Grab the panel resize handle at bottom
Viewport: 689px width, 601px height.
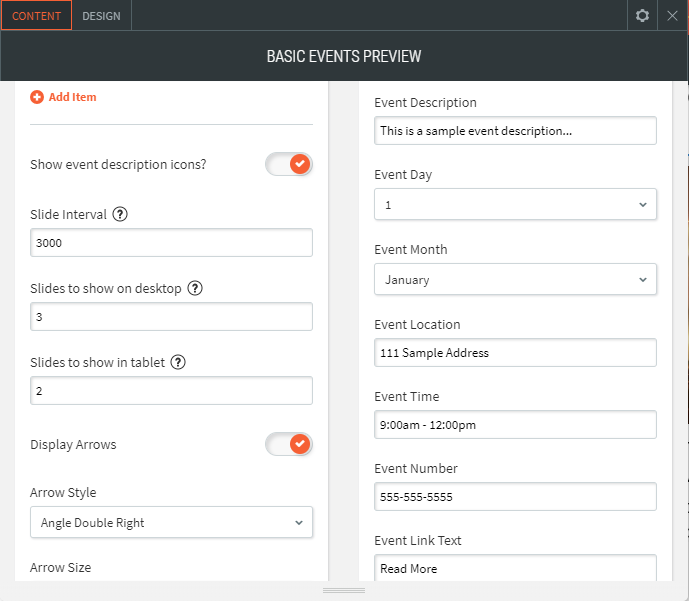pyautogui.click(x=344, y=591)
